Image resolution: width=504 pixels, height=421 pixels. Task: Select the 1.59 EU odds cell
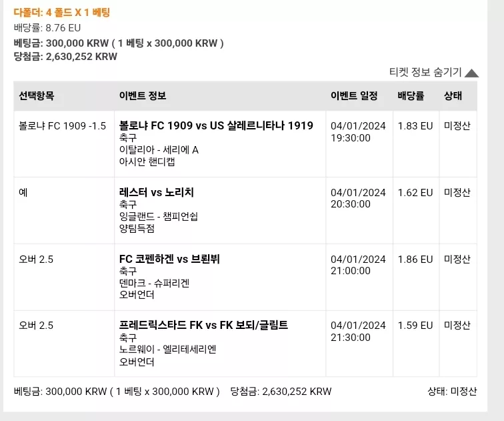coord(415,326)
